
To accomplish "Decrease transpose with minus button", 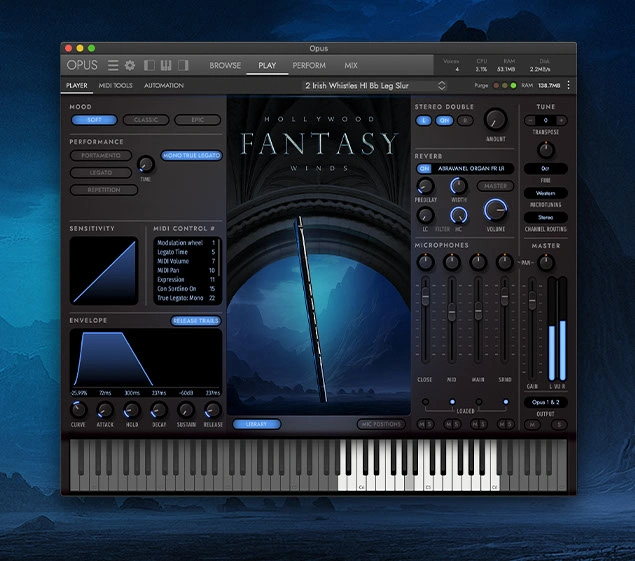I will coord(530,120).
